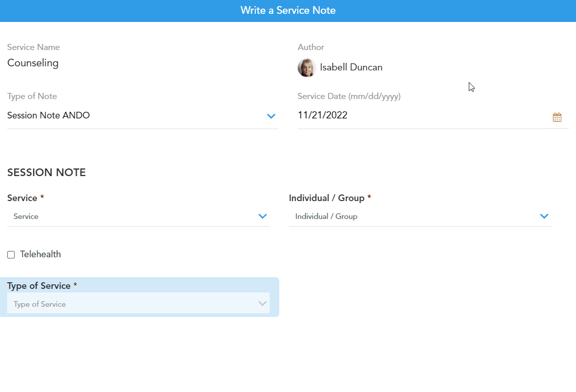Click the blue chevron in the Service field
This screenshot has height=392, width=576.
click(x=262, y=216)
